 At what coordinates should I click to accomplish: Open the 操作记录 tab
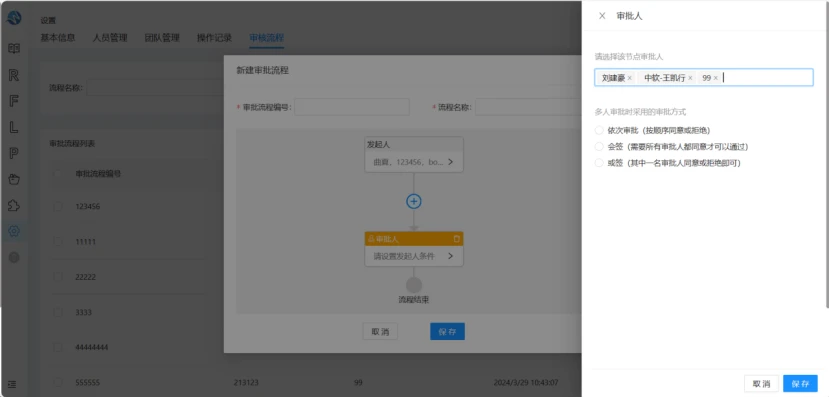click(x=214, y=38)
